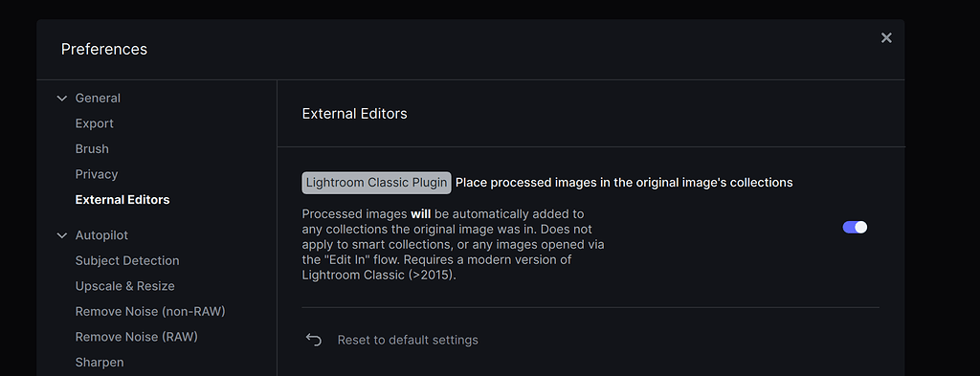Select Remove Noise (non-RAW) settings
The height and width of the screenshot is (376, 980).
pos(150,311)
